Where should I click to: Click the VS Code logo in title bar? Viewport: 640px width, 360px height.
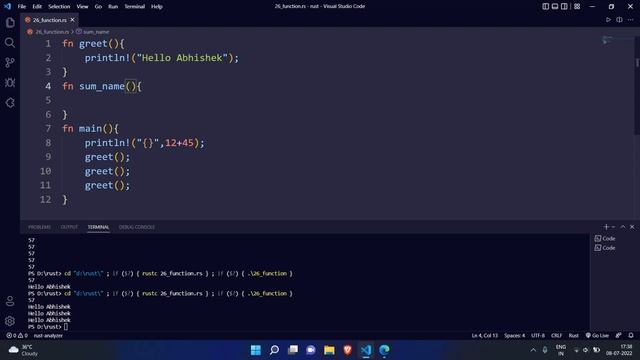tap(7, 6)
